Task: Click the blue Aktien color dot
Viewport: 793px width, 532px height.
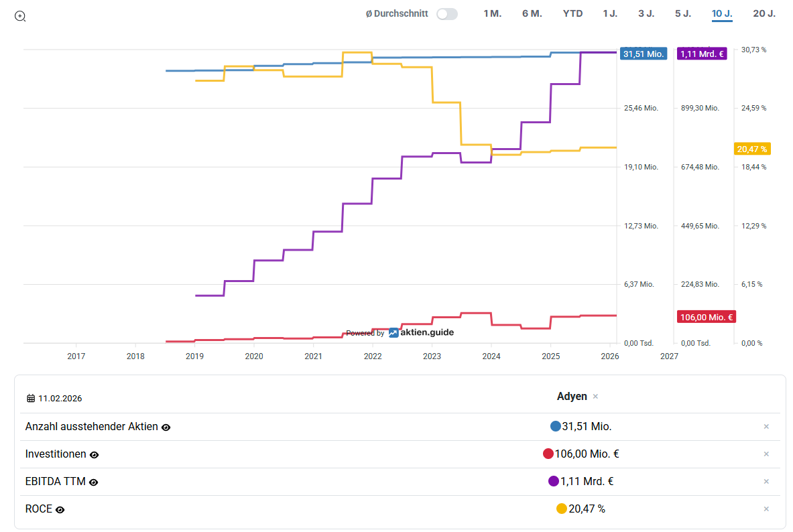Action: coord(555,426)
